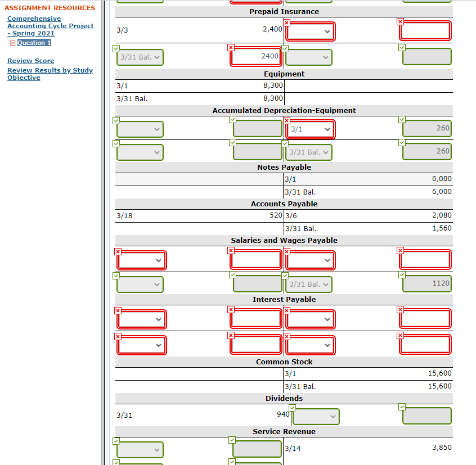Viewport: 476px width, 465px height.
Task: Click red X icon on Accumulated Depreciation 3/1 dropdown
Action: pos(286,120)
